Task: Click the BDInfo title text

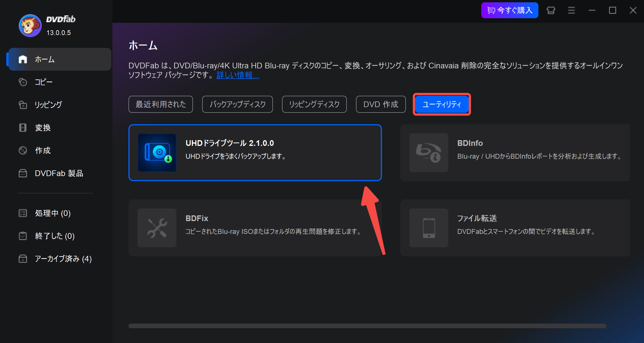Action: point(470,143)
